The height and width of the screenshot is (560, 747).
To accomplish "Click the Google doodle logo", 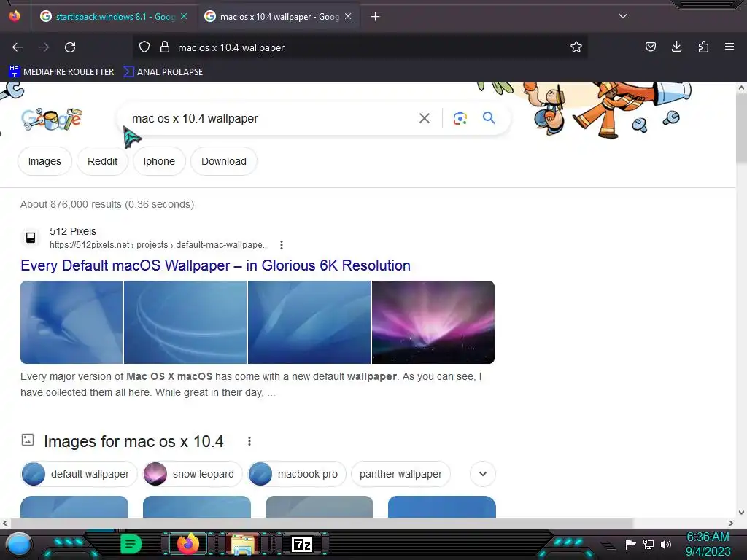I will tap(52, 119).
